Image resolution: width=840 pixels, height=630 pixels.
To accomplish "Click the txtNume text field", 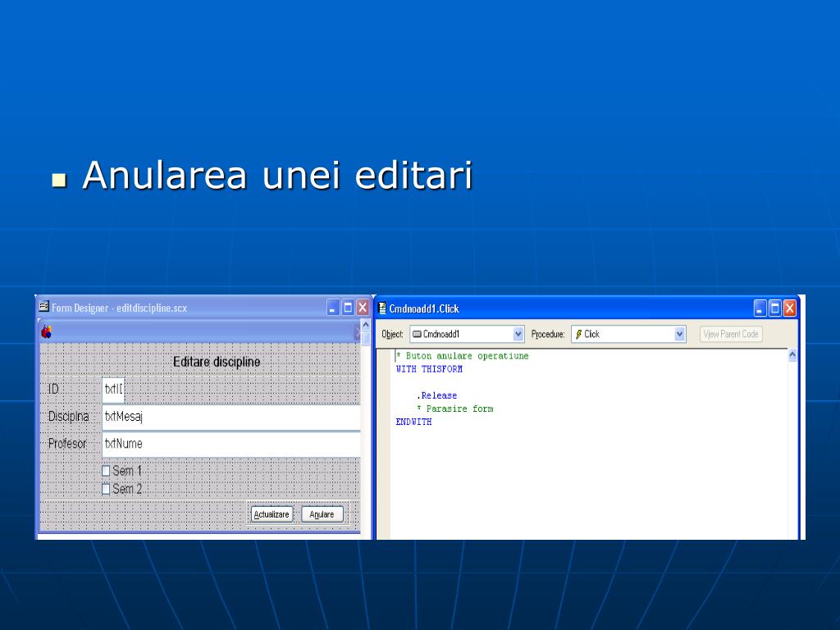I will (231, 444).
